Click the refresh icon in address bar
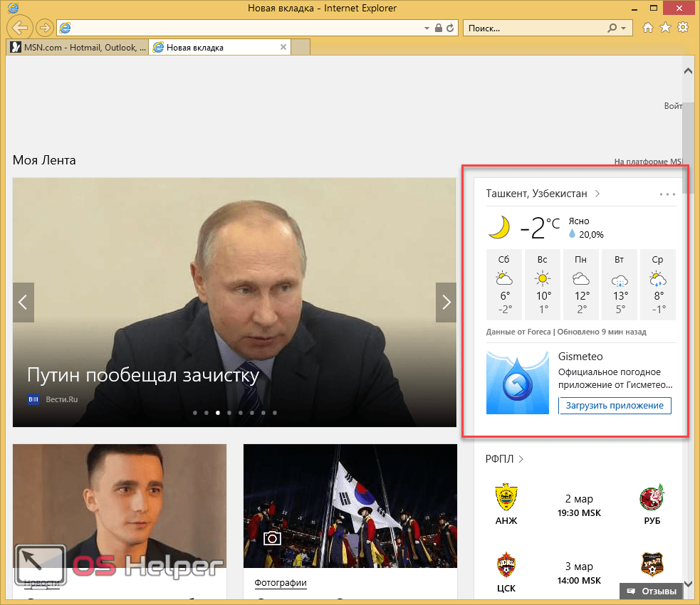 (451, 28)
